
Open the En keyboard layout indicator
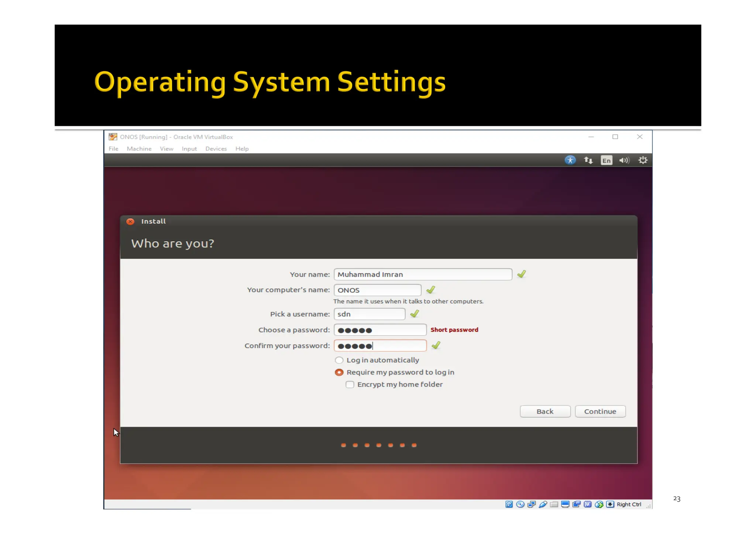[x=606, y=160]
